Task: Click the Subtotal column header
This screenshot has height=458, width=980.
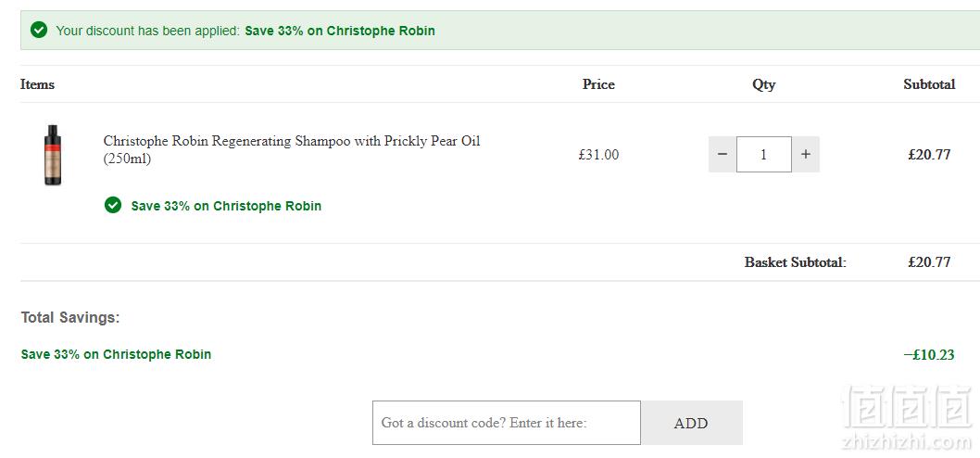Action: point(929,84)
